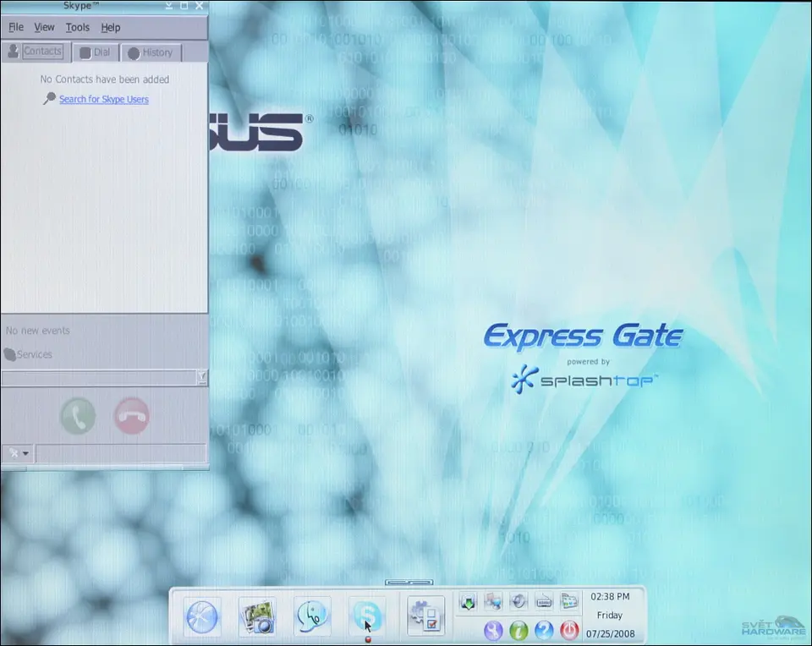Expand the contact entry combo box arrow
812x646 pixels.
pos(201,377)
